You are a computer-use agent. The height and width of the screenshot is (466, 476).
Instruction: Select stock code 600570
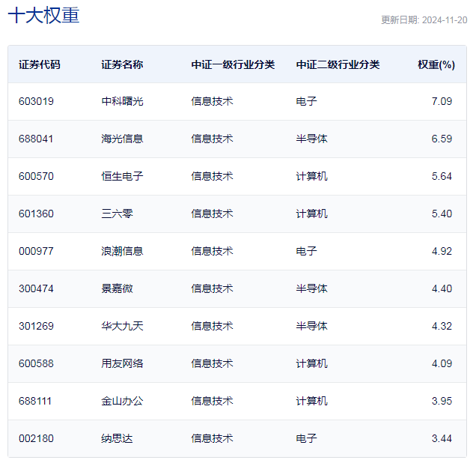point(36,176)
